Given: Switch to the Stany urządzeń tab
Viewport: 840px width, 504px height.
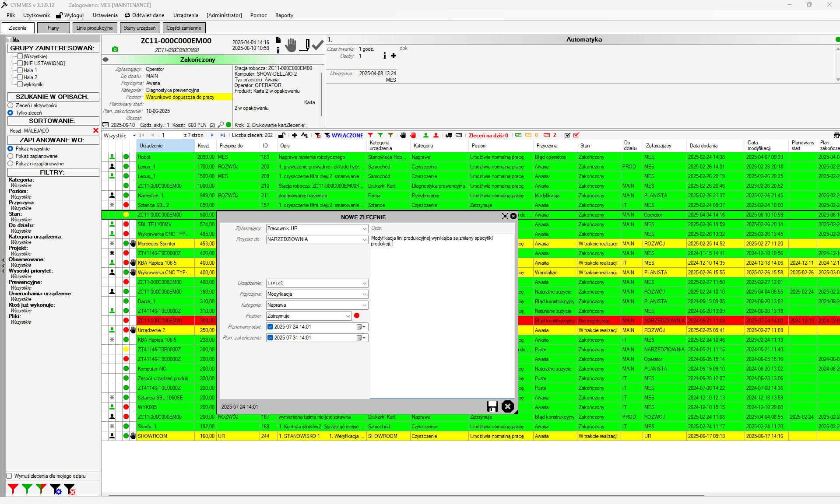Looking at the screenshot, I should coord(140,28).
